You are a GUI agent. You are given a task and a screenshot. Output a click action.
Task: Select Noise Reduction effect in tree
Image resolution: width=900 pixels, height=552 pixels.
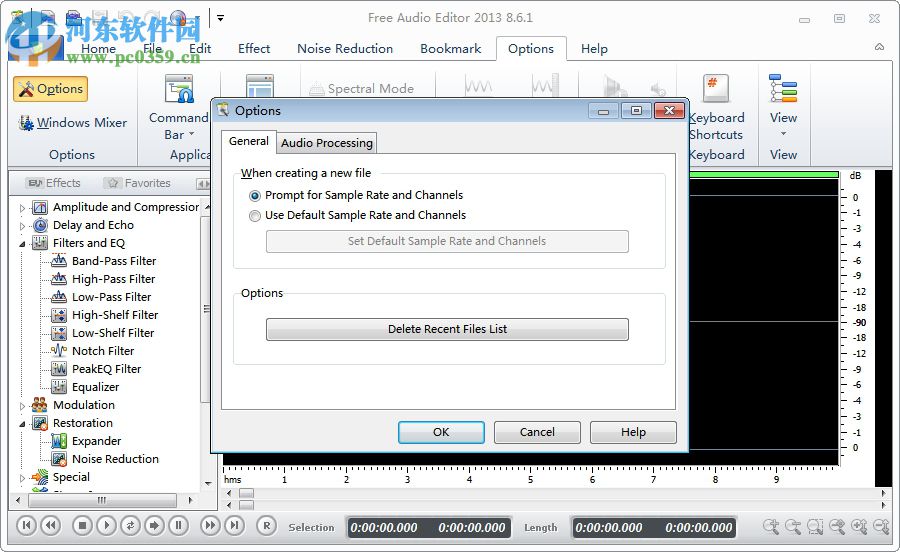(x=115, y=459)
